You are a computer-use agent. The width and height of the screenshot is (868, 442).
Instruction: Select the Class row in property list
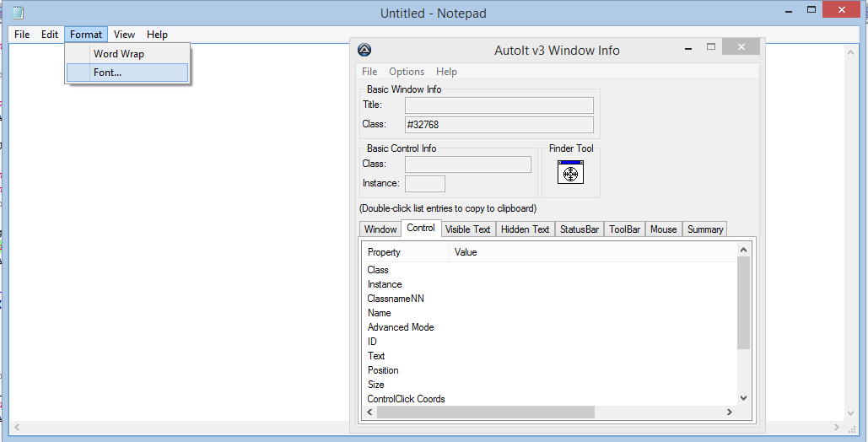coord(550,270)
